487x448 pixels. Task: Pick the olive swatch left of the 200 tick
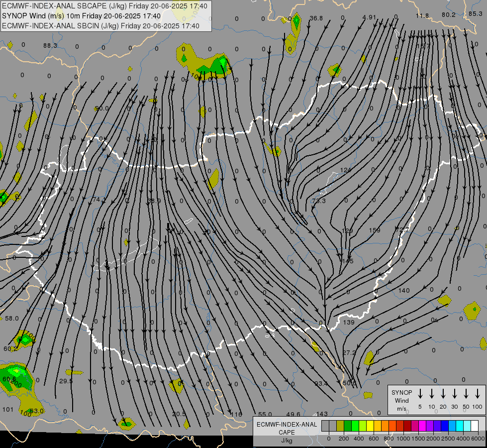(340, 426)
